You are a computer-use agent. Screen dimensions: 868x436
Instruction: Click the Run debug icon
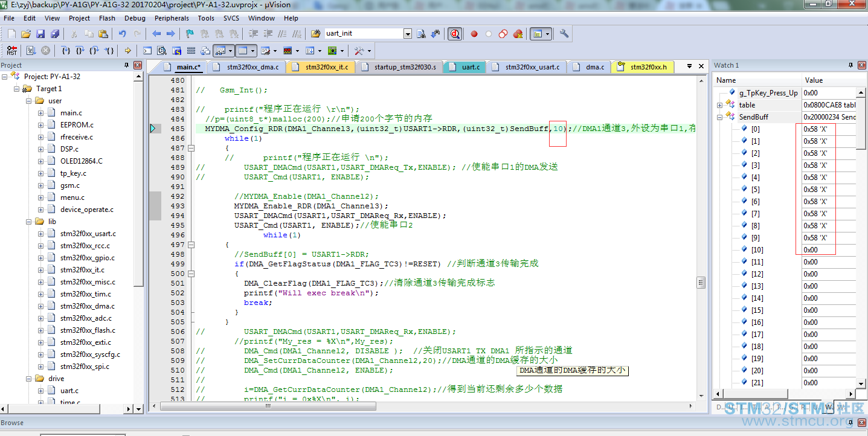(x=31, y=51)
